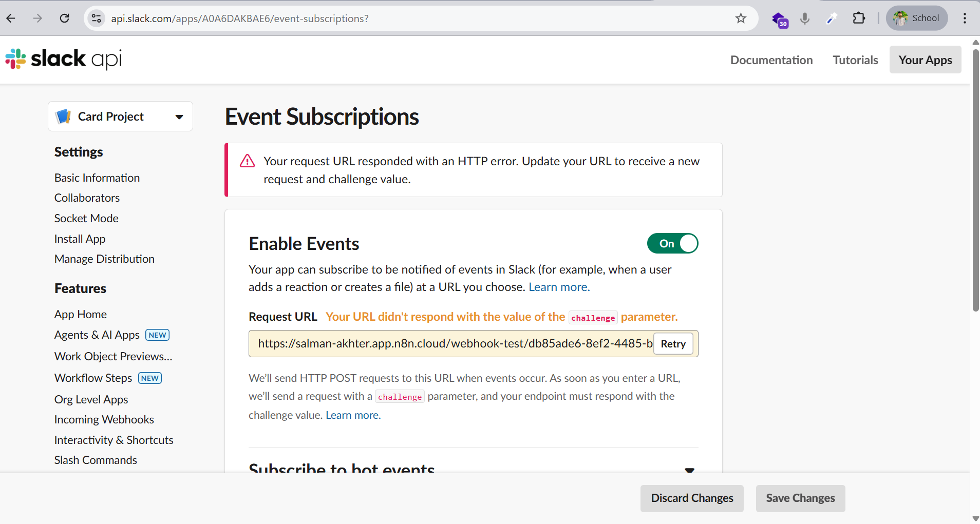Image resolution: width=980 pixels, height=524 pixels.
Task: Reload the page with refresh icon
Action: click(65, 18)
